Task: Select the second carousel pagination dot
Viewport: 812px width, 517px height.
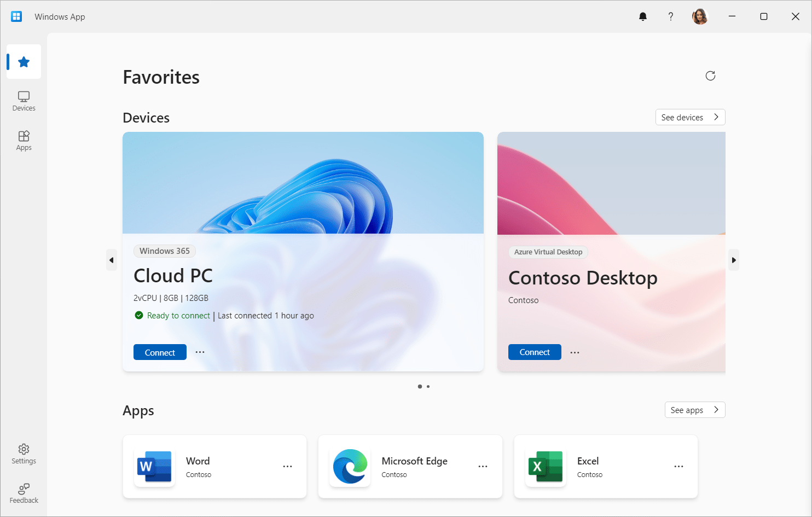Action: pyautogui.click(x=428, y=386)
